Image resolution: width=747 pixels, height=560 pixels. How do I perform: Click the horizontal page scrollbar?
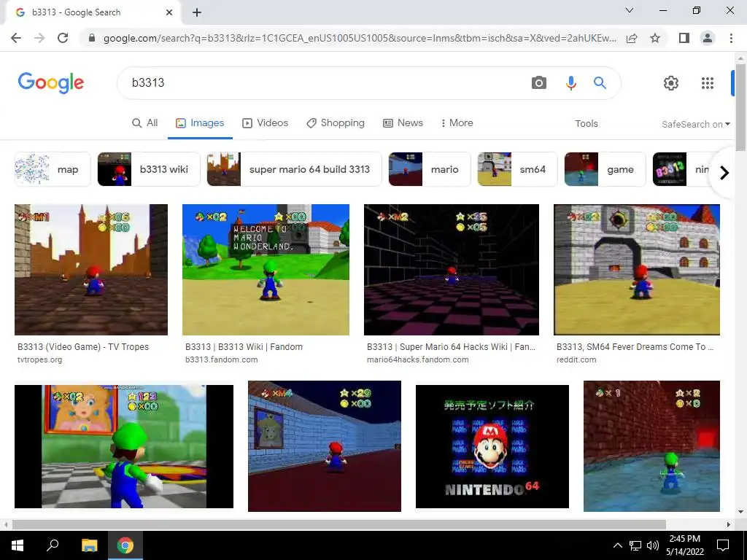tap(338, 524)
